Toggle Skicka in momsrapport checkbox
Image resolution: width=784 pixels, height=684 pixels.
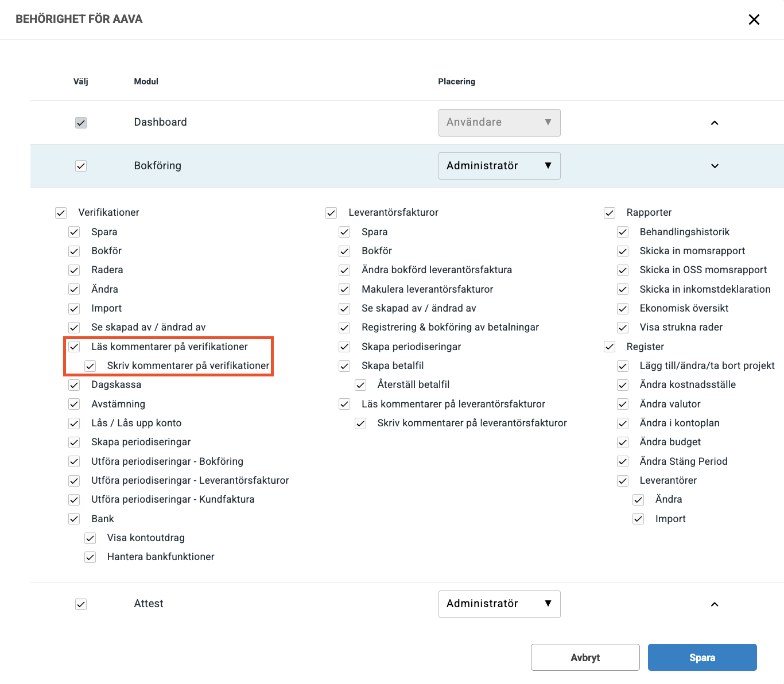[623, 251]
